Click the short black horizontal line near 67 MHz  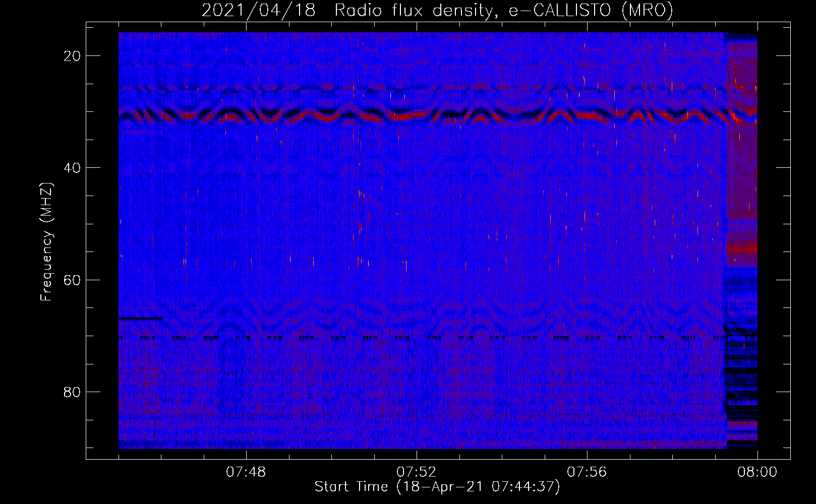pos(140,319)
